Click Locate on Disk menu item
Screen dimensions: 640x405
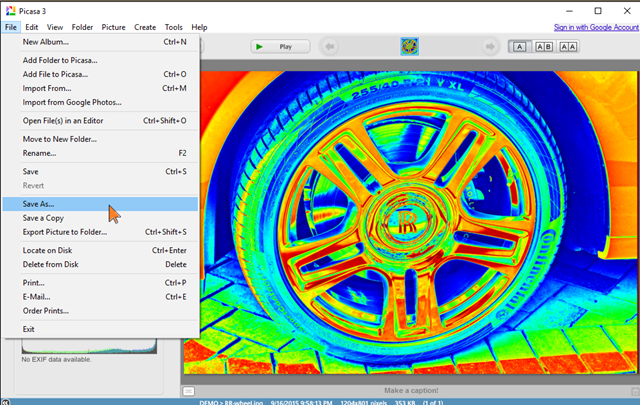point(46,250)
